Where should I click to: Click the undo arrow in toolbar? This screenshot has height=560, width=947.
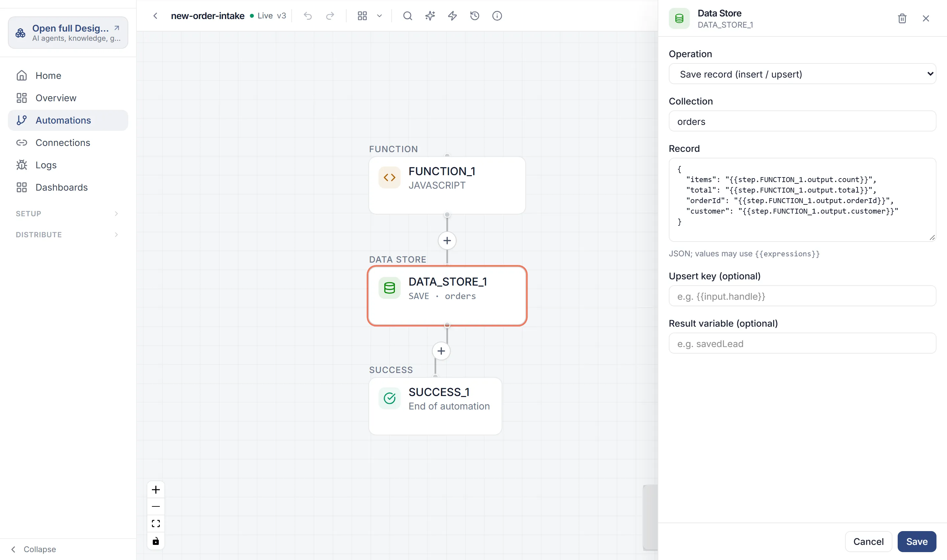click(x=308, y=16)
